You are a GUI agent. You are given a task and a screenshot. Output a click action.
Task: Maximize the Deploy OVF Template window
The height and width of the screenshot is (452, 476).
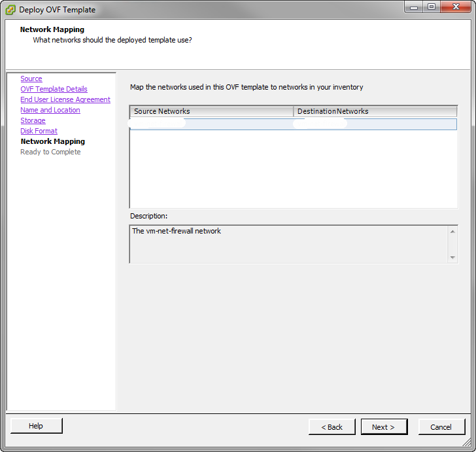tap(431, 7)
